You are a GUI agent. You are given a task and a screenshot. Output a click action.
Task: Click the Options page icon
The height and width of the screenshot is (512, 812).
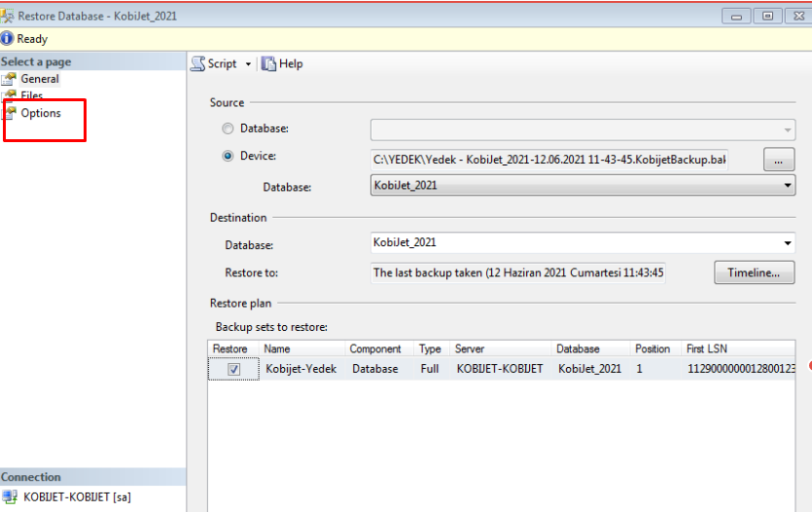click(11, 113)
